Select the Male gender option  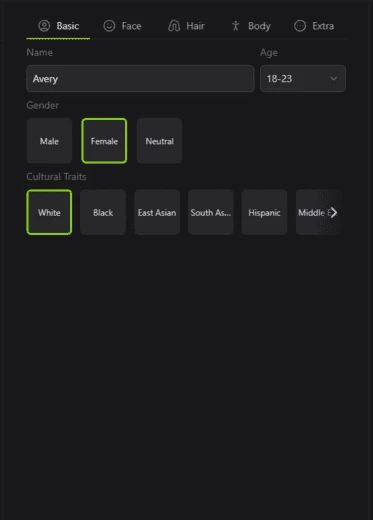click(x=49, y=141)
